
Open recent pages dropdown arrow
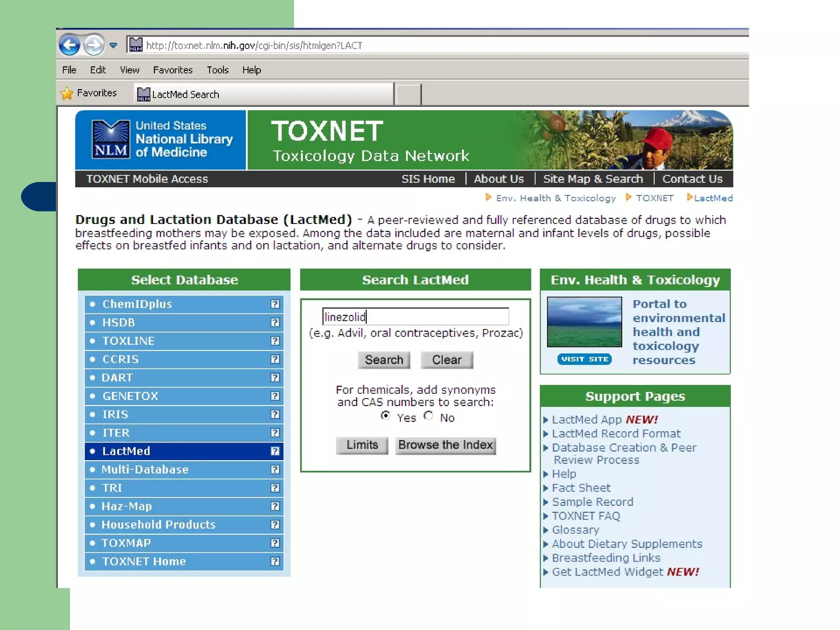point(114,45)
